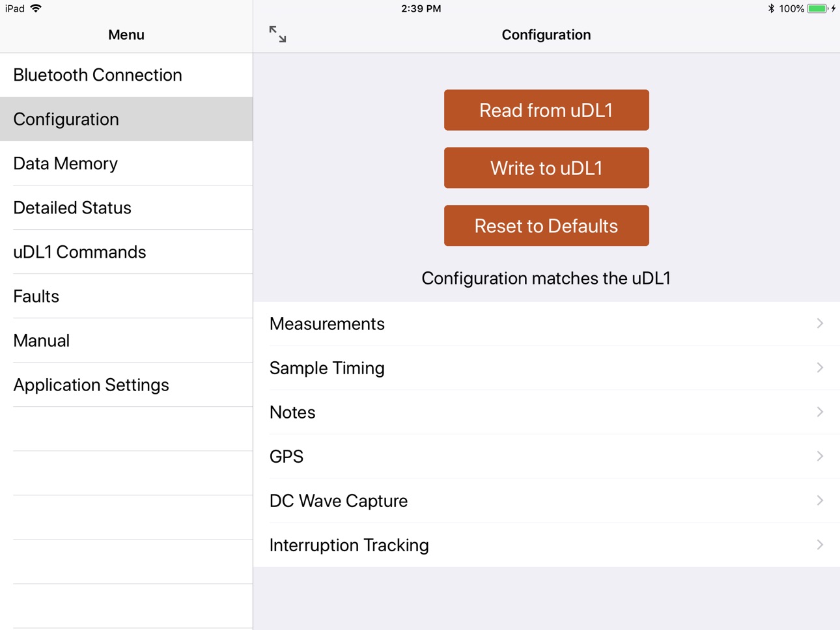Open the Interruption Tracking label
Viewport: 840px width, 630px height.
[349, 545]
